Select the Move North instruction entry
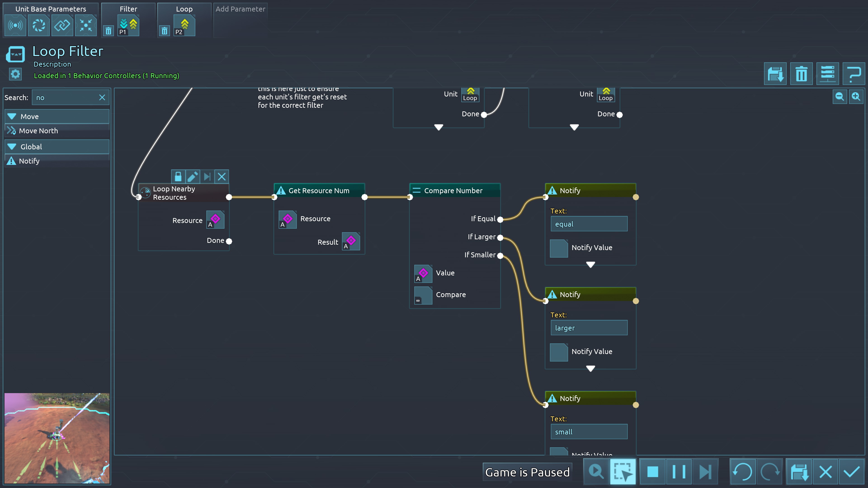 (x=38, y=131)
